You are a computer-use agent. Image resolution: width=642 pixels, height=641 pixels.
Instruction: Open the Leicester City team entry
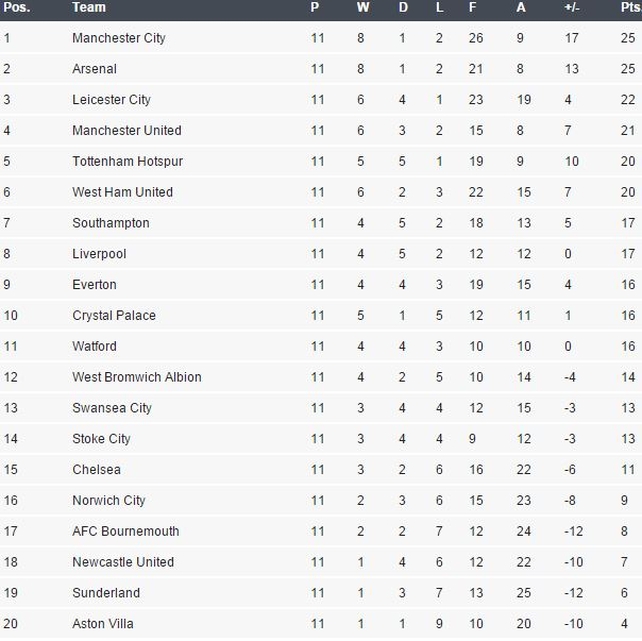[x=111, y=100]
